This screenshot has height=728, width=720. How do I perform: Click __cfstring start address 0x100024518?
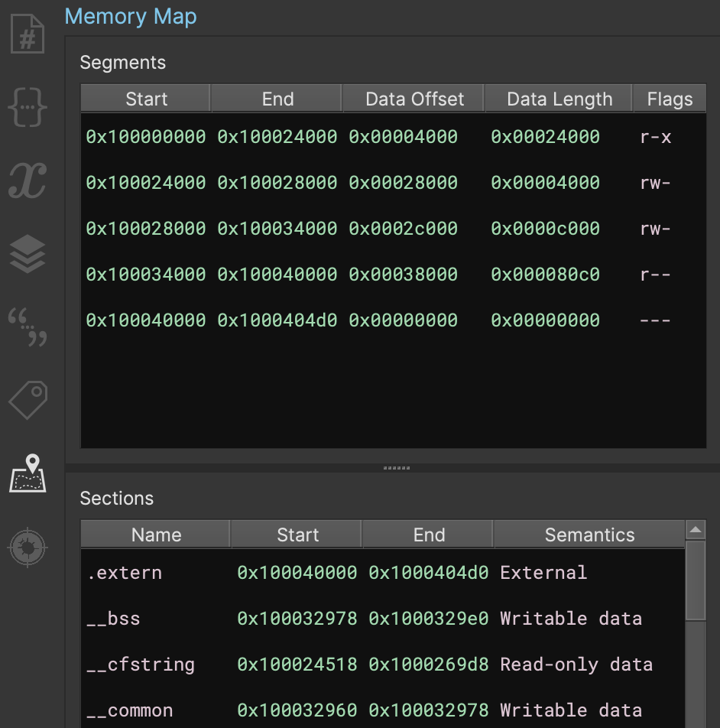click(x=297, y=665)
